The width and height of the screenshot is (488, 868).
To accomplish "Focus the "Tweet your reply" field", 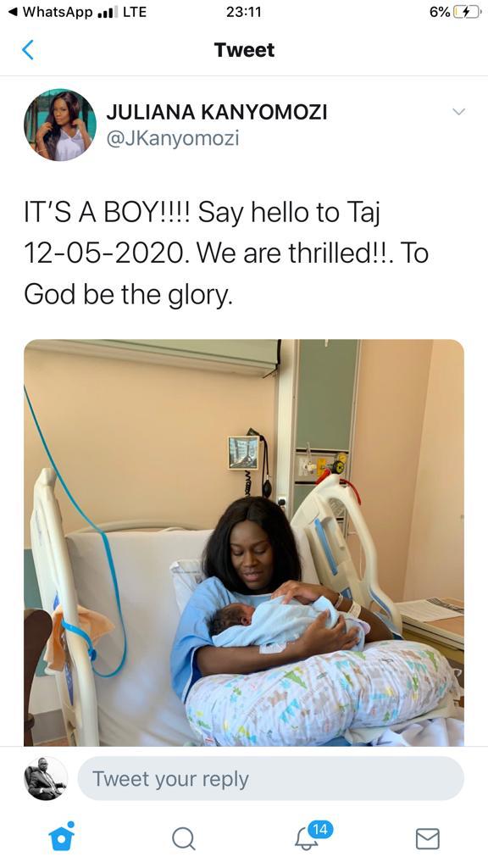I will [270, 778].
